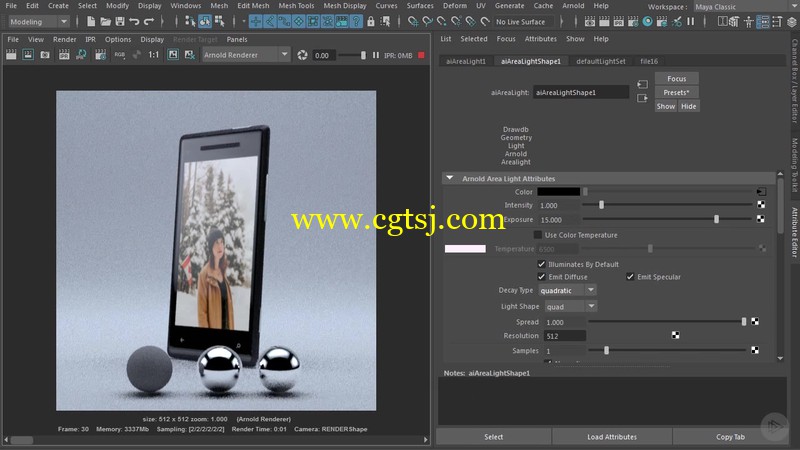
Task: Click the black Color swatch
Action: 558,192
